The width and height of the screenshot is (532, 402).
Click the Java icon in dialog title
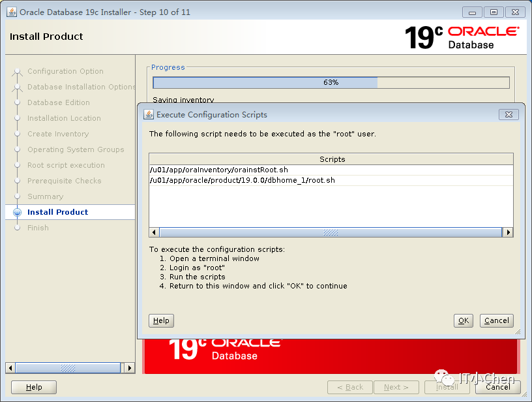coord(148,114)
